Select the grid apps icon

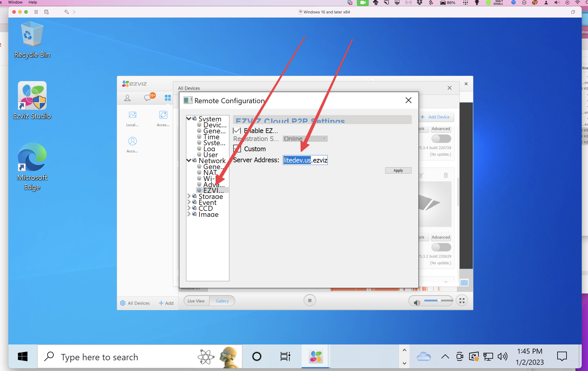coord(168,98)
